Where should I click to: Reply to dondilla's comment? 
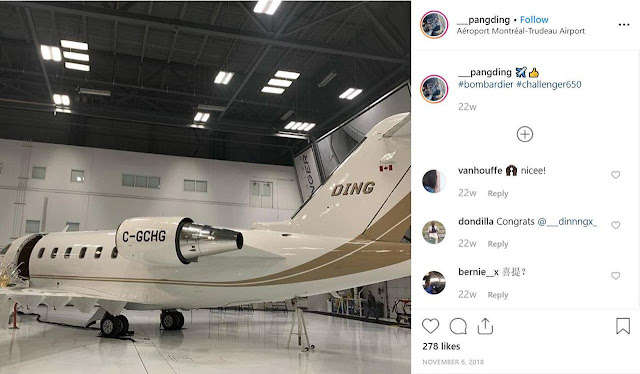(498, 244)
